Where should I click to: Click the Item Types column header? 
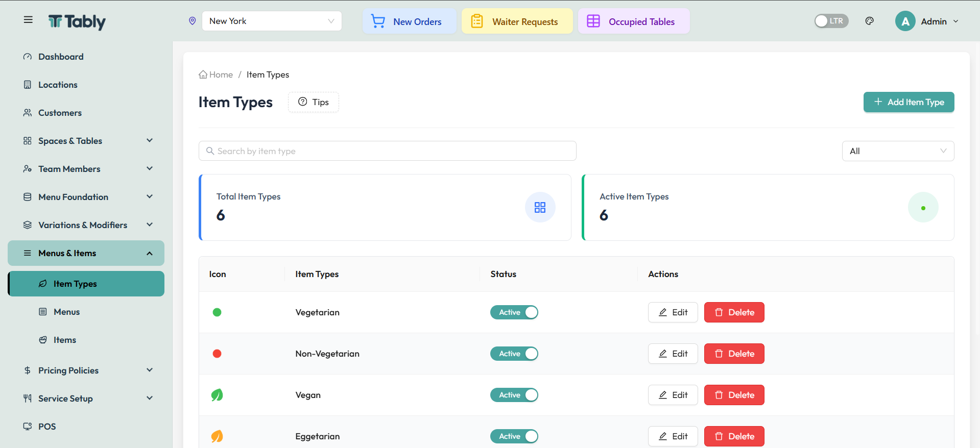[x=317, y=274]
